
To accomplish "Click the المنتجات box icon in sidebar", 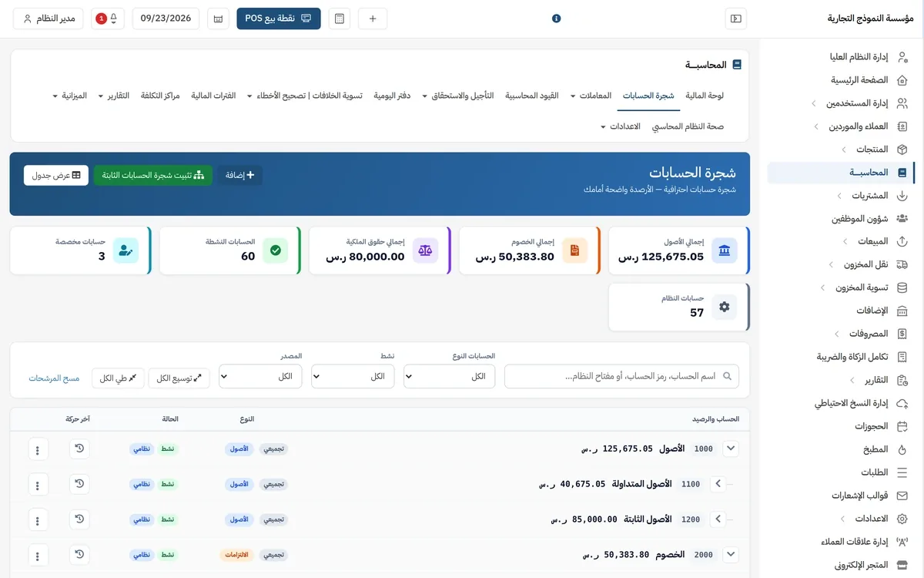I will 902,150.
